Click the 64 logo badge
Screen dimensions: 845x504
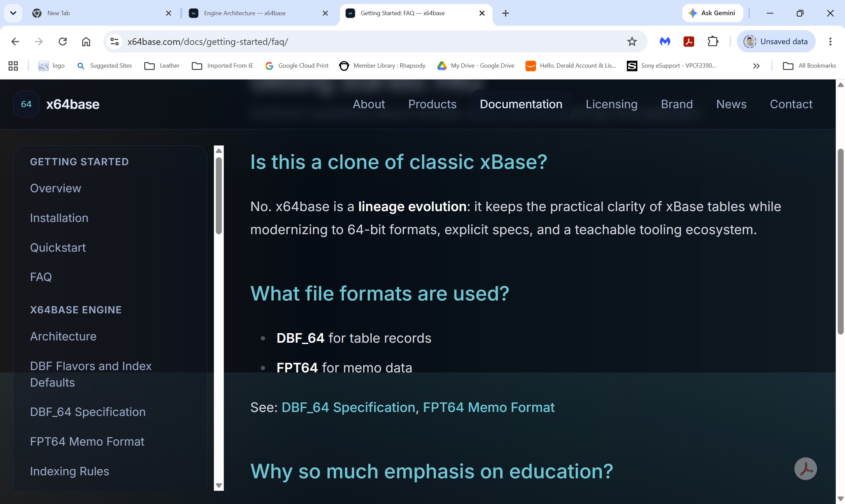coord(26,104)
